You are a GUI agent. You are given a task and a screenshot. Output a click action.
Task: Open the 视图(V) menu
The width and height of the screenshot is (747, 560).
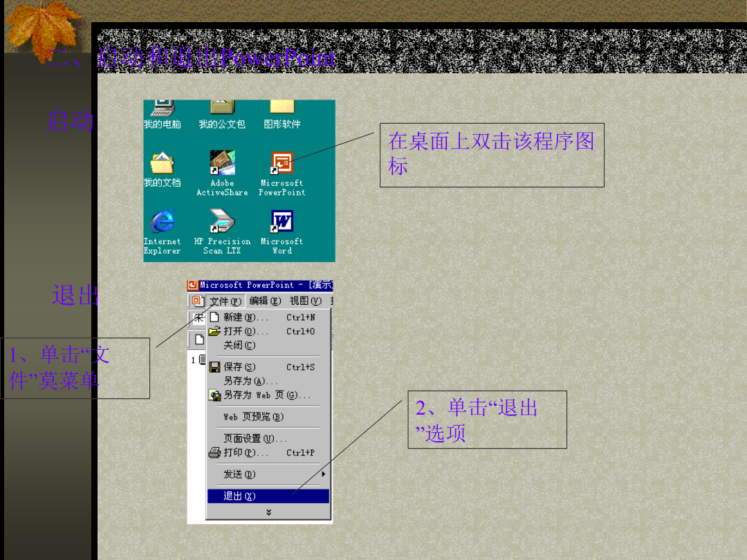pos(306,301)
